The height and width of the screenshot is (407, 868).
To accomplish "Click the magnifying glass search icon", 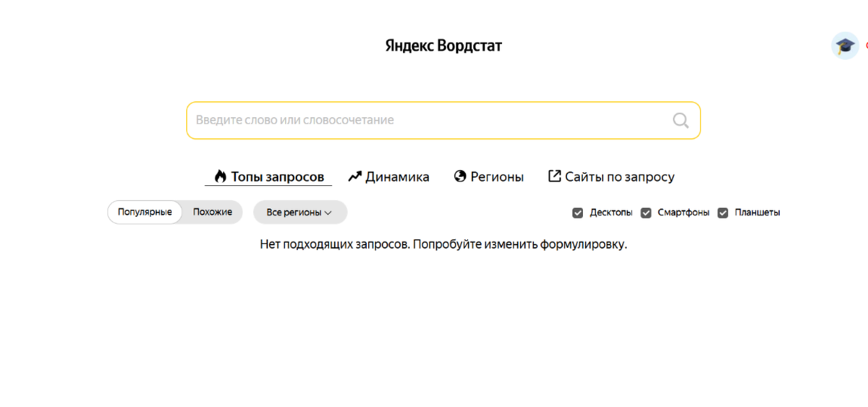I will coord(681,120).
